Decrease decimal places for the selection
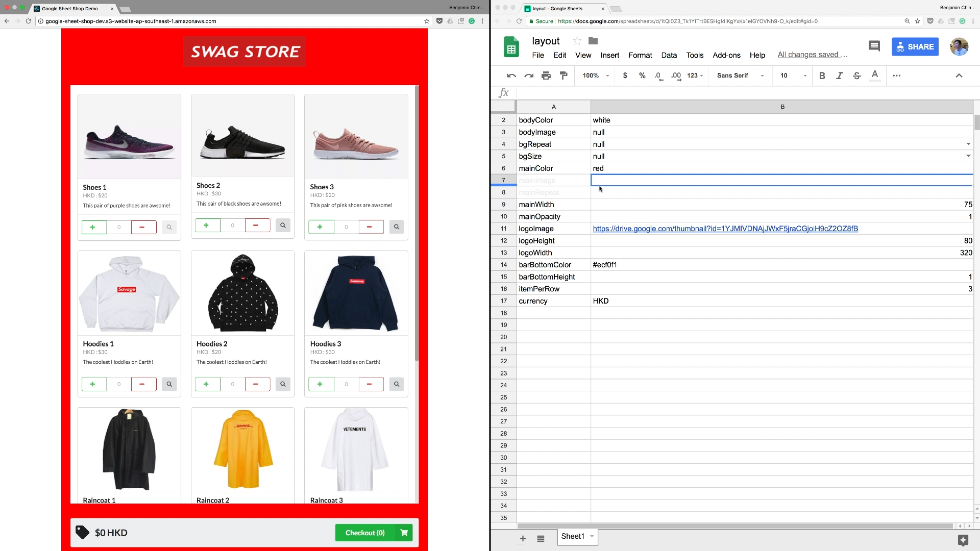 (658, 76)
